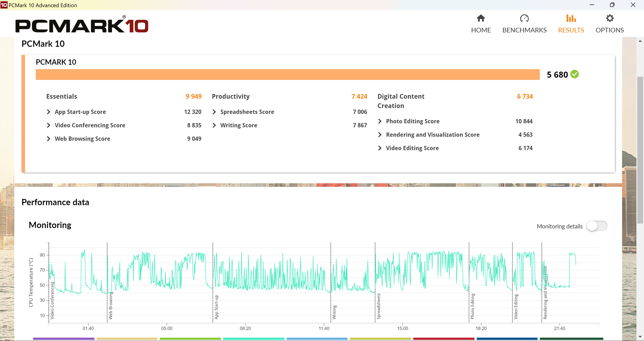Expand Writing Score details
The width and height of the screenshot is (644, 341).
tap(214, 125)
